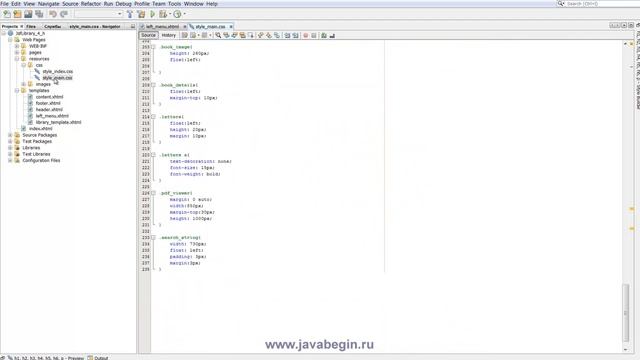Click the New File toolbar icon
Image resolution: width=640 pixels, height=360 pixels.
pos(7,14)
